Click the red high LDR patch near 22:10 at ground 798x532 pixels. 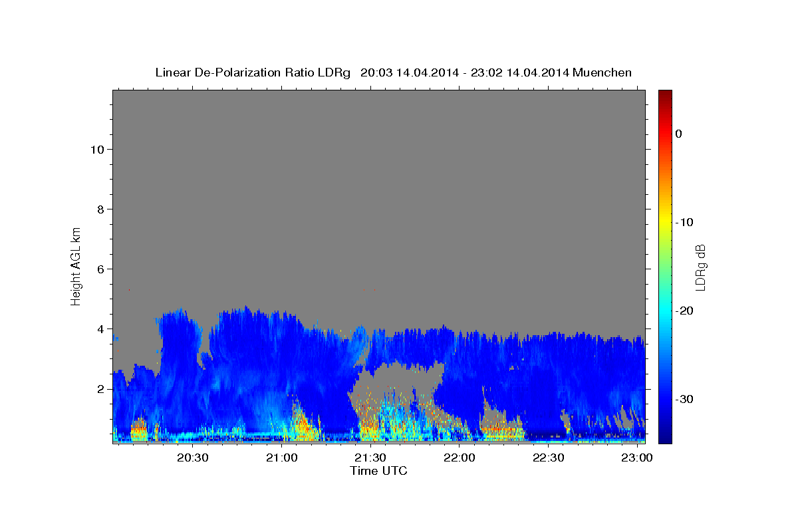500,430
